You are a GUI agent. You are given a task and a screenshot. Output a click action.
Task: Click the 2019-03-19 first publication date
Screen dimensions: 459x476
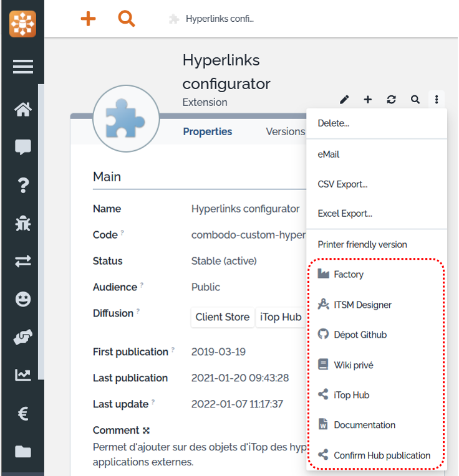click(218, 352)
